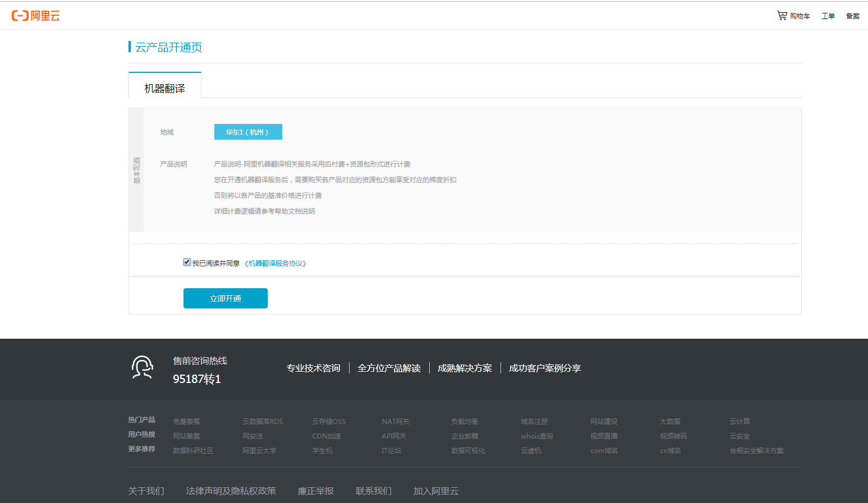Viewport: 868px width, 503px height.
Task: Click the 用户热搜 footer category label
Action: point(141,434)
